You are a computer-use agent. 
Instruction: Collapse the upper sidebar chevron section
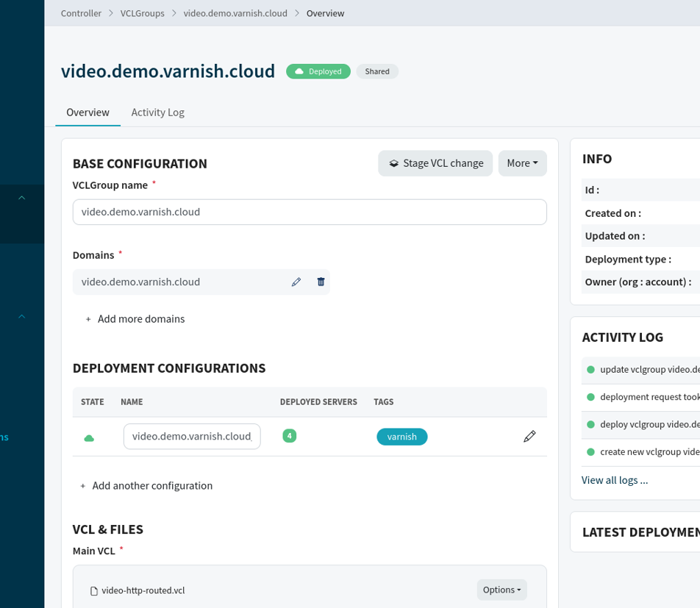22,197
